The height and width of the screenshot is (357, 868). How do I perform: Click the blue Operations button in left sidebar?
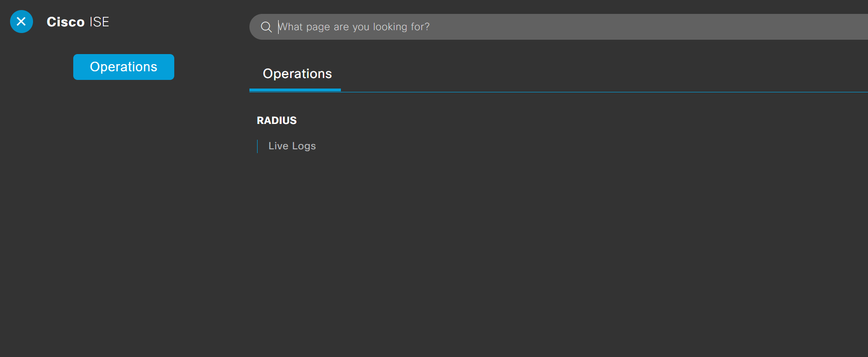click(x=124, y=67)
